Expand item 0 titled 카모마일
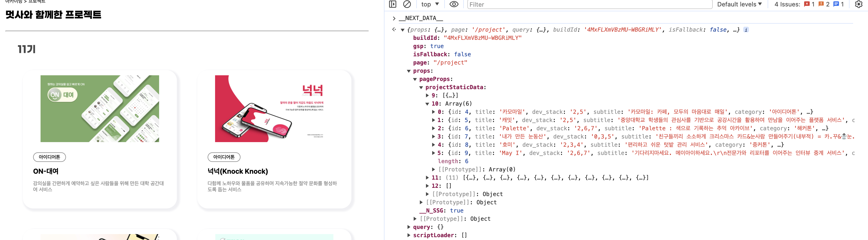Image resolution: width=868 pixels, height=240 pixels. [433, 112]
